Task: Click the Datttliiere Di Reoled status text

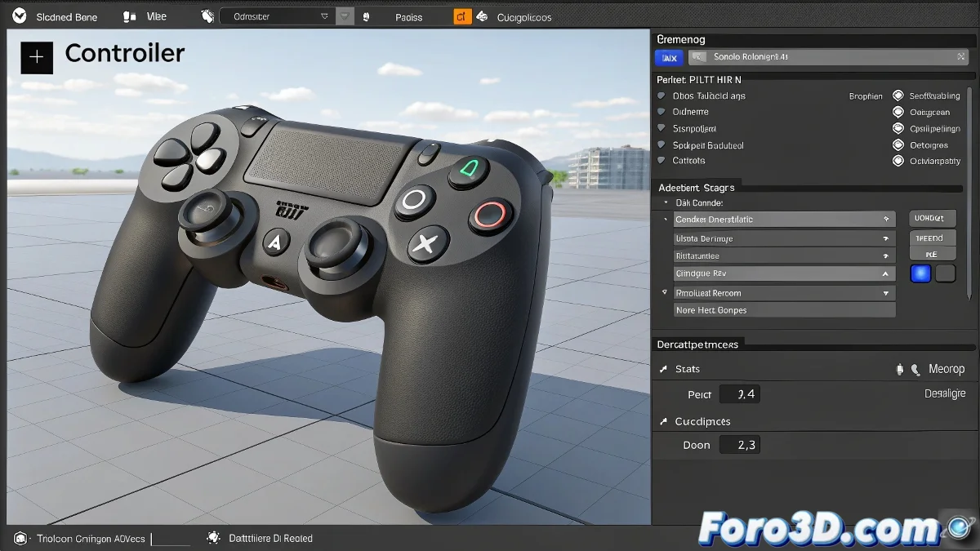Action: coord(270,538)
